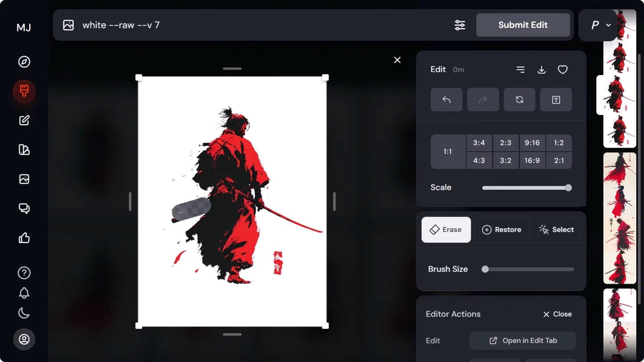Open the P version dropdown
This screenshot has width=644, height=362.
[599, 25]
